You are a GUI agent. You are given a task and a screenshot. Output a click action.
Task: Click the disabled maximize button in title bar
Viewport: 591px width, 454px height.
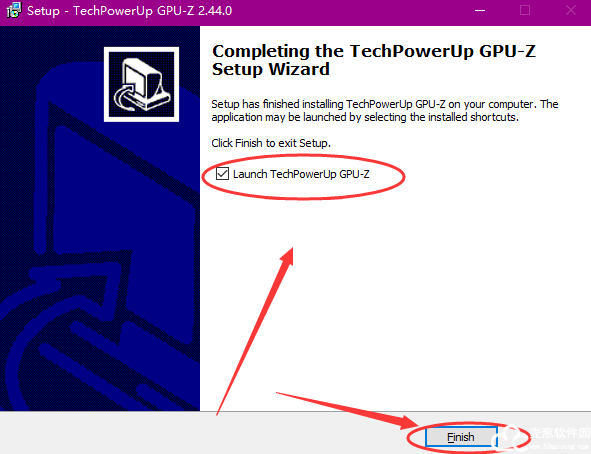[x=525, y=11]
